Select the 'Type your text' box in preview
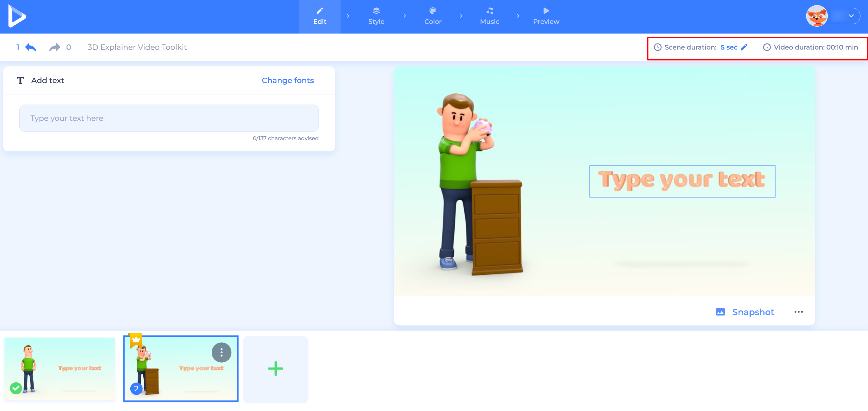868x411 pixels. [682, 181]
